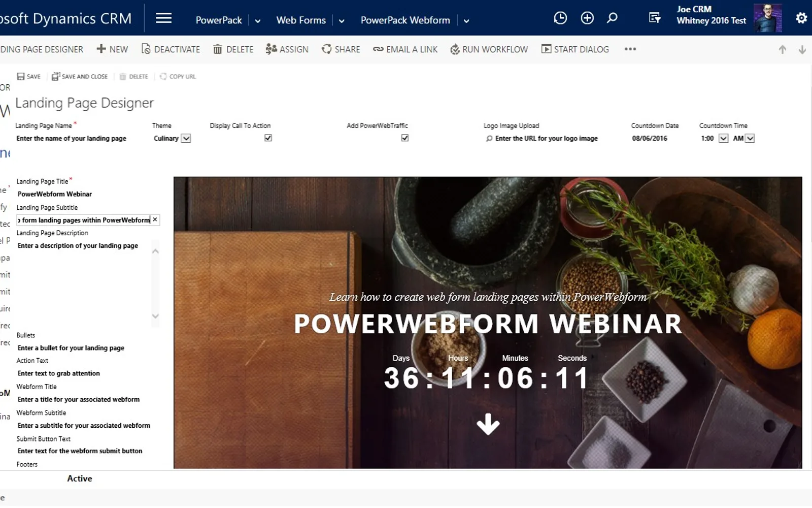The width and height of the screenshot is (812, 508).
Task: Click START DIALOG command
Action: [575, 49]
